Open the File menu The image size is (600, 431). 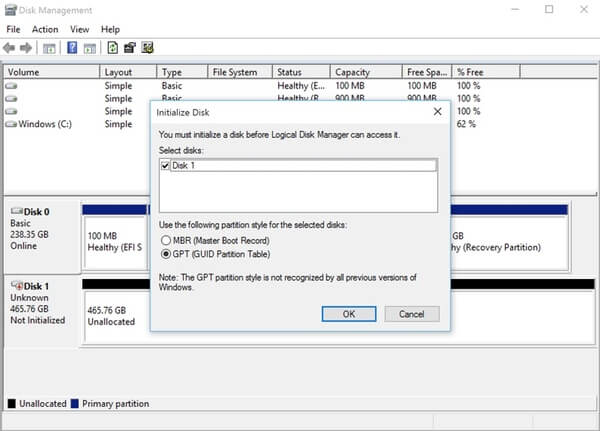[13, 29]
